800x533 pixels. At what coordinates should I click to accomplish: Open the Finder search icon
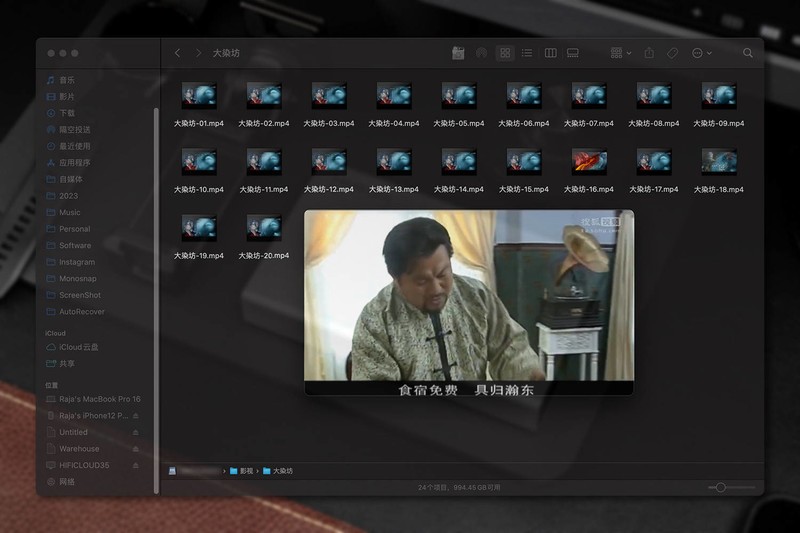(748, 53)
